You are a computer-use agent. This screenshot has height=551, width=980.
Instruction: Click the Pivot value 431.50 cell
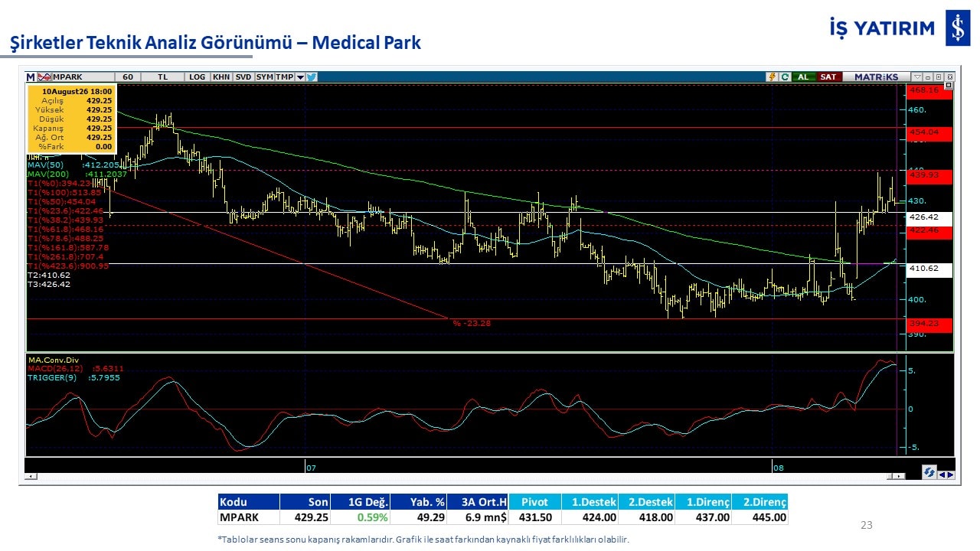pyautogui.click(x=535, y=517)
